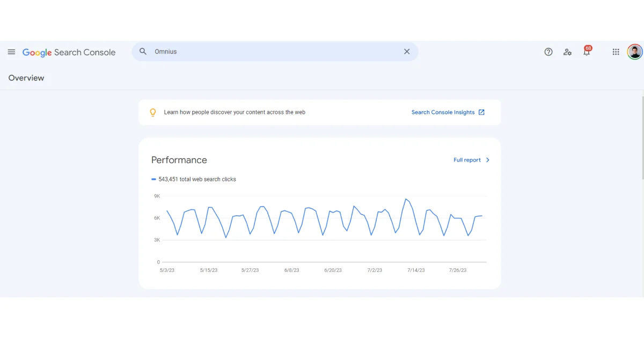Click the tip text about content discovery
Screen dimensions: 644x338
point(235,112)
